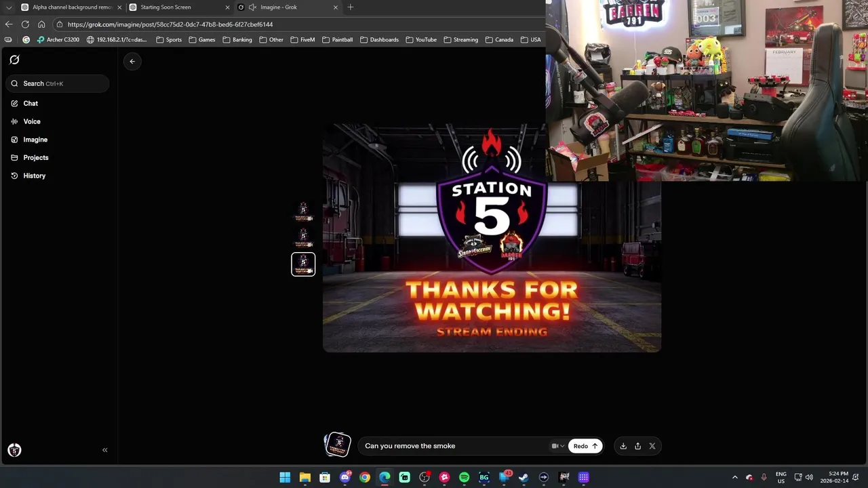The image size is (868, 488).
Task: Unmute the Imagine - Grok tab audio
Action: pos(253,7)
